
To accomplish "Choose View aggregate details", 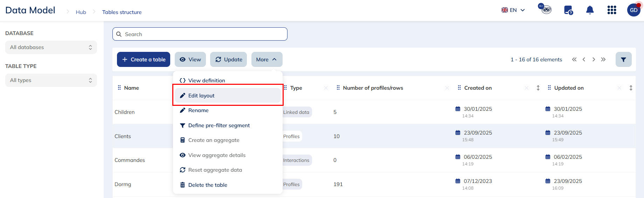I will [x=228, y=155].
